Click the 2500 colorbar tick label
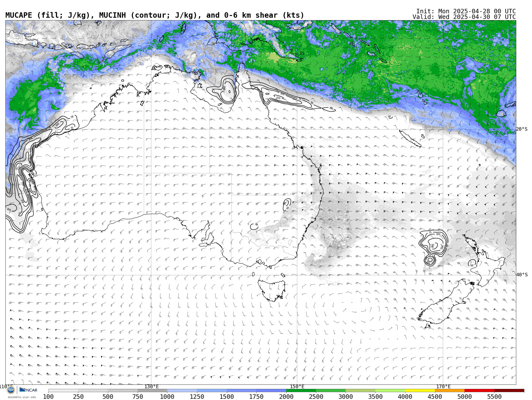The height and width of the screenshot is (400, 532). (316, 397)
